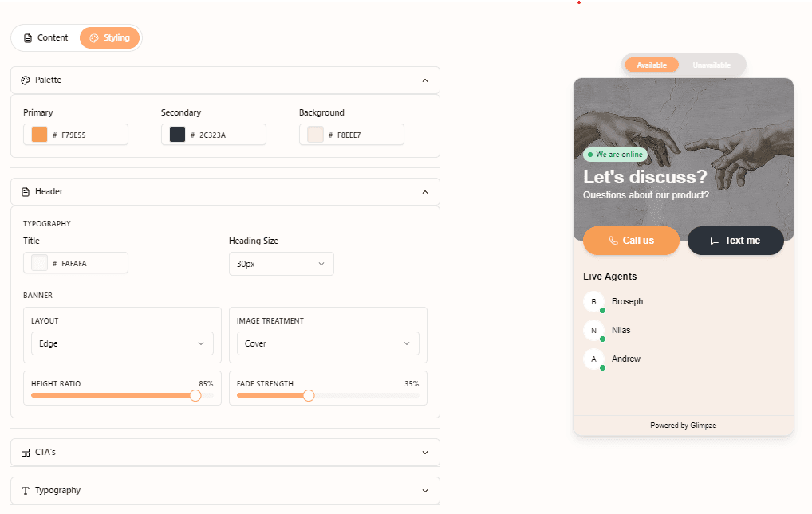Click the Text me button in preview

[x=735, y=240]
